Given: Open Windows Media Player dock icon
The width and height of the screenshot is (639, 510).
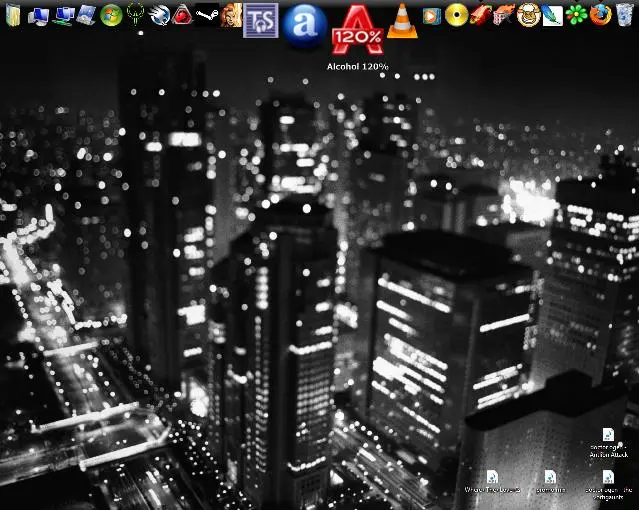Looking at the screenshot, I should (431, 15).
